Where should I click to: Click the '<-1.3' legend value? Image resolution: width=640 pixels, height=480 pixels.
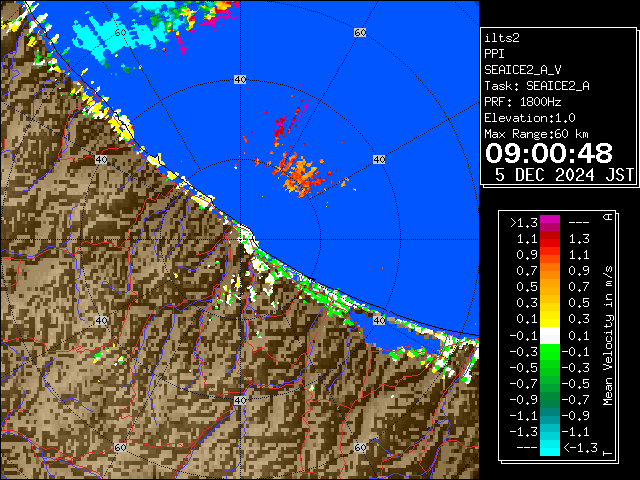[x=581, y=448]
